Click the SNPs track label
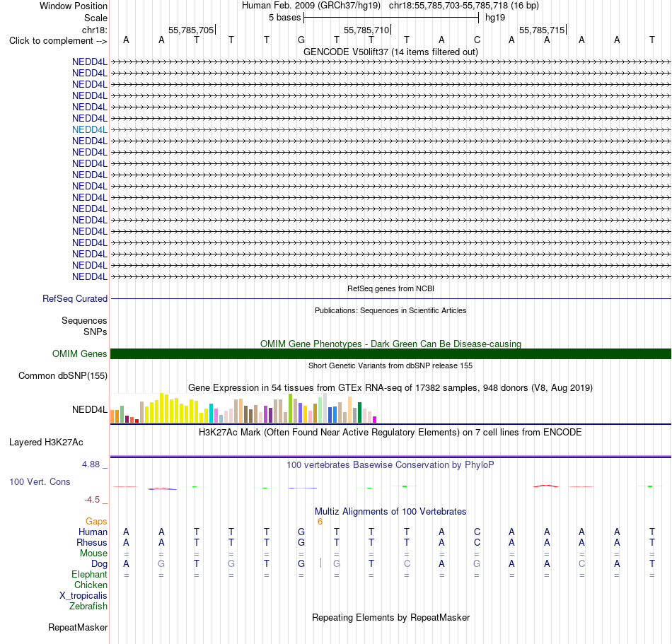672x644 pixels. click(95, 332)
